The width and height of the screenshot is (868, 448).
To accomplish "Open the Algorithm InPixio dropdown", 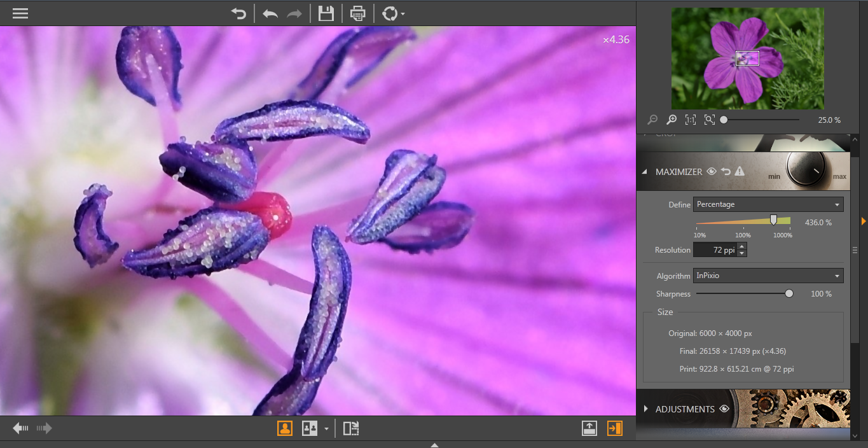I will pos(768,276).
